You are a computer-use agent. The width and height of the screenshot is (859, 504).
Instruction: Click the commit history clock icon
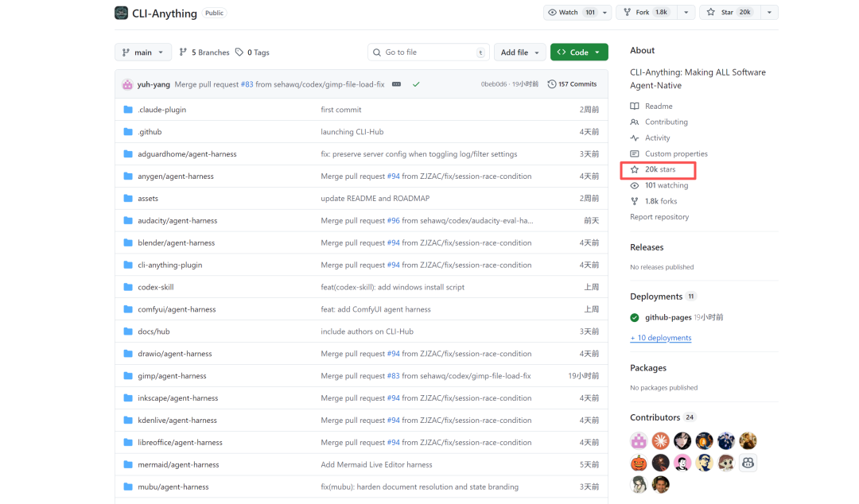point(552,84)
